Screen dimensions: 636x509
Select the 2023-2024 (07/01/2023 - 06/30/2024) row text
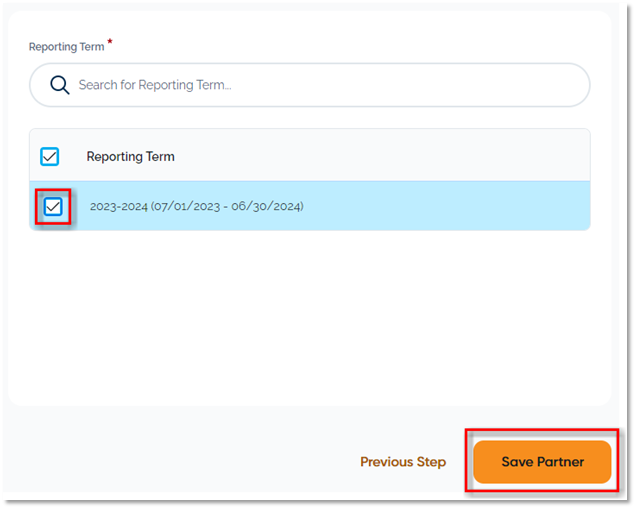(196, 206)
